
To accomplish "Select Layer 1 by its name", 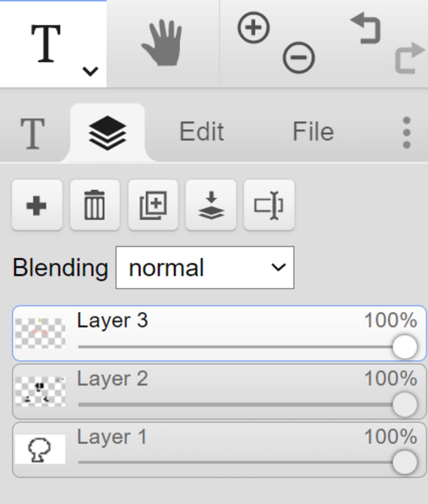I will [x=112, y=437].
